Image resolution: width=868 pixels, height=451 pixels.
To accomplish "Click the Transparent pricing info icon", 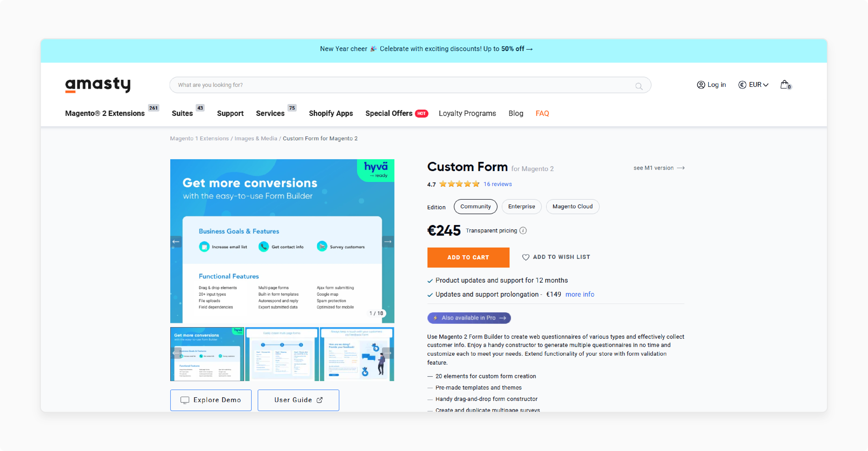I will [523, 231].
